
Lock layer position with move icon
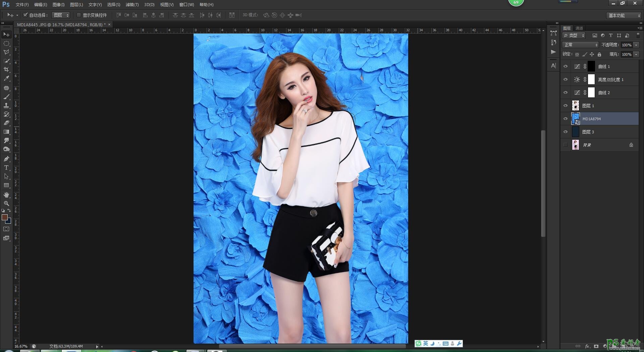pos(592,54)
